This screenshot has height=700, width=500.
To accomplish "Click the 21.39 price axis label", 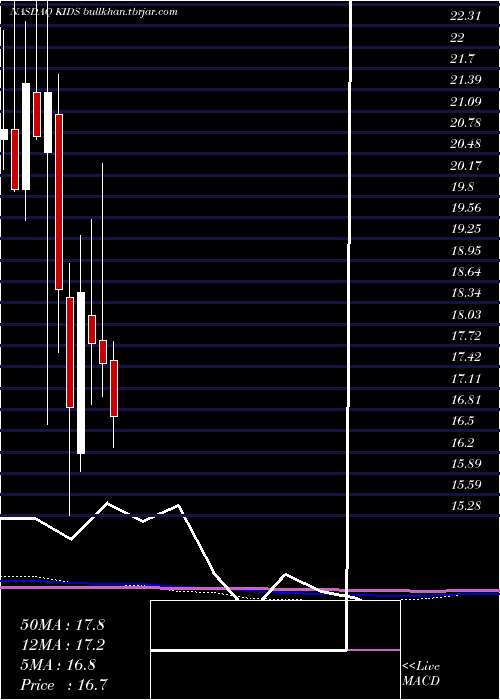I will point(466,80).
